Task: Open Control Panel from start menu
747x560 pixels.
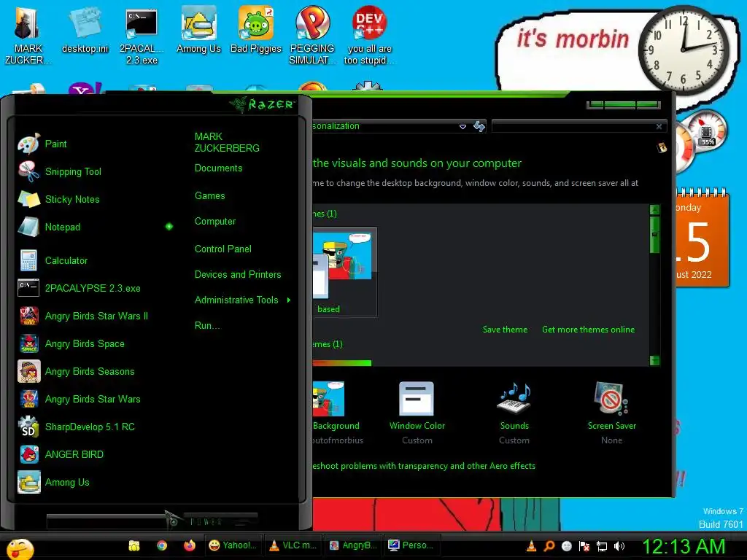Action: click(x=223, y=249)
